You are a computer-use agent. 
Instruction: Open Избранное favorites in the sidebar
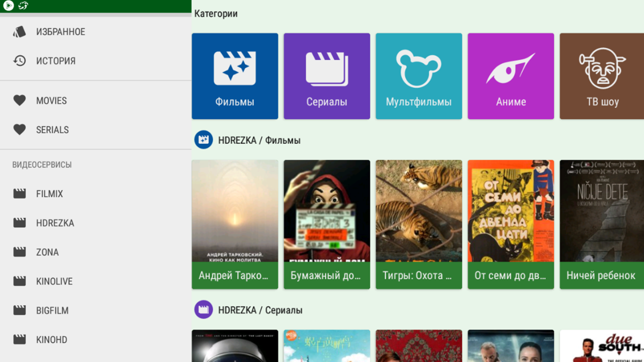96,32
